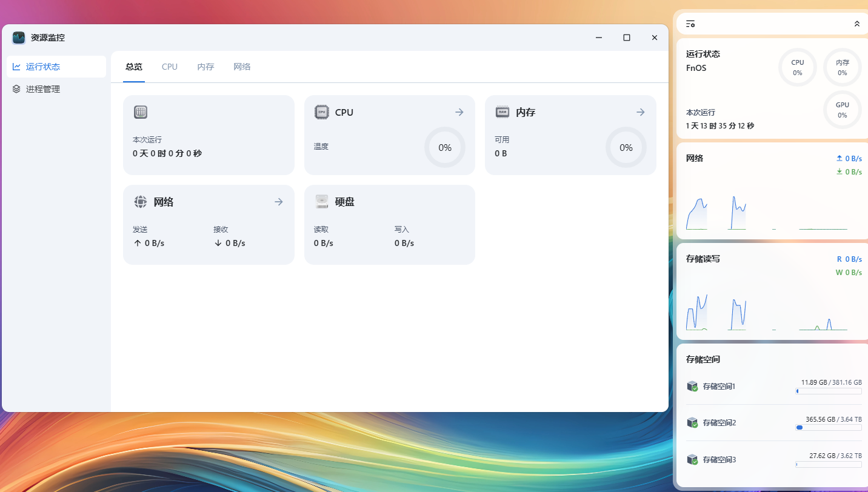Click the 网络 widget upload speed indicator
868x492 pixels.
[x=849, y=158]
